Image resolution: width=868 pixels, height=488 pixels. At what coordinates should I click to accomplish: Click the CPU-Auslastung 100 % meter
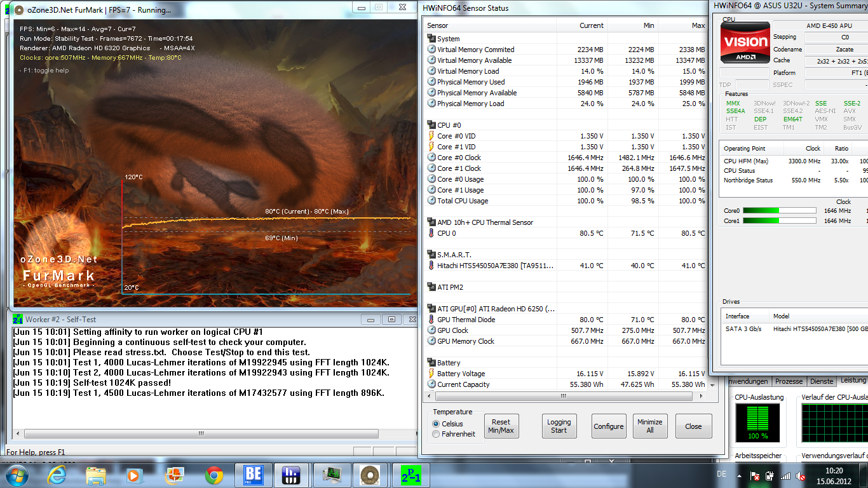click(757, 424)
